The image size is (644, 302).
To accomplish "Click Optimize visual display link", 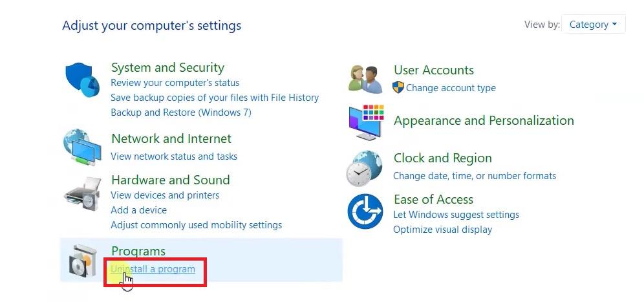I will [442, 230].
